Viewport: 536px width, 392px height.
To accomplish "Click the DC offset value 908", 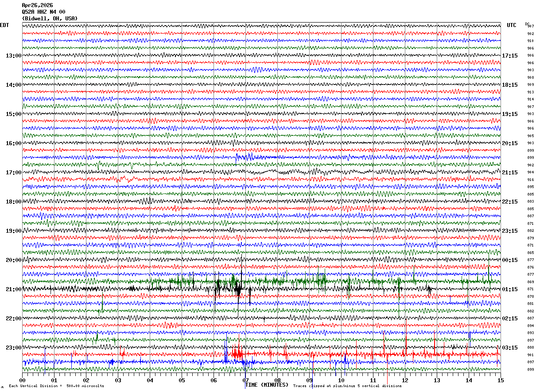I will click(x=530, y=77).
